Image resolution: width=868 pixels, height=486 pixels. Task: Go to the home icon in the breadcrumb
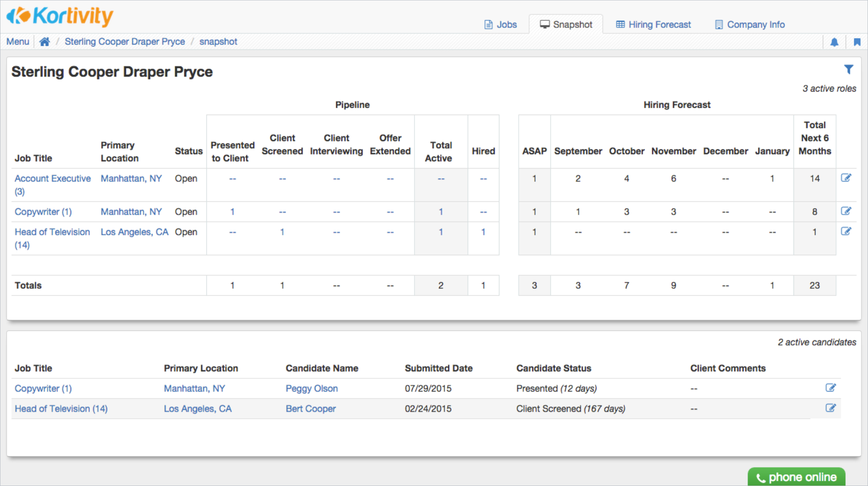coord(45,42)
